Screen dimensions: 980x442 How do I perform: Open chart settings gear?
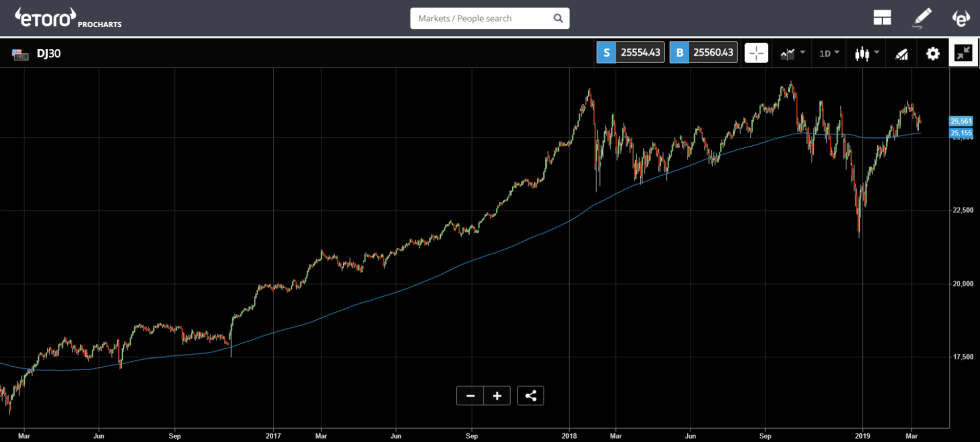(x=933, y=53)
